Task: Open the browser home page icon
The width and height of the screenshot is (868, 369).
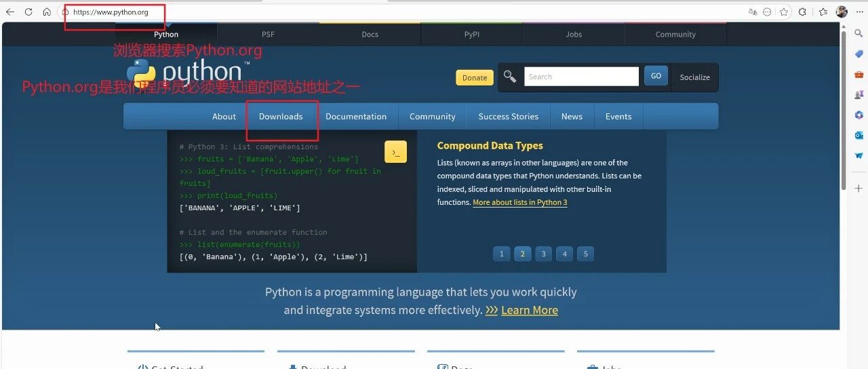Action: coord(47,12)
